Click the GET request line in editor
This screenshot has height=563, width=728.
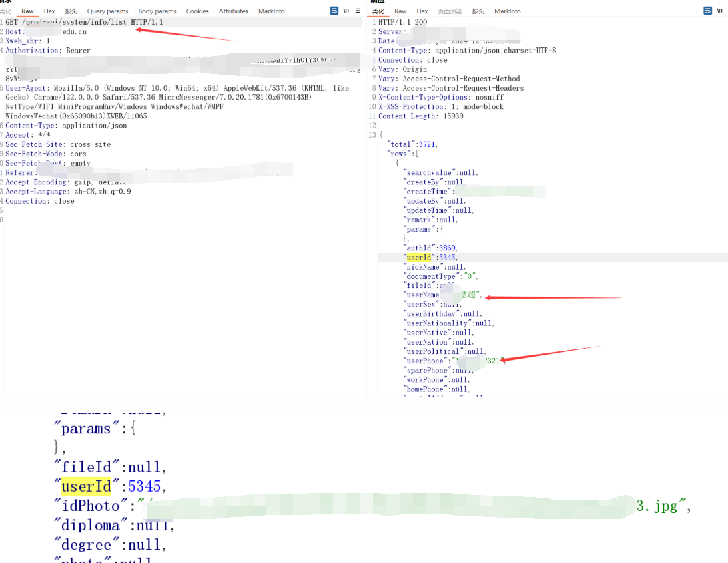coord(84,22)
